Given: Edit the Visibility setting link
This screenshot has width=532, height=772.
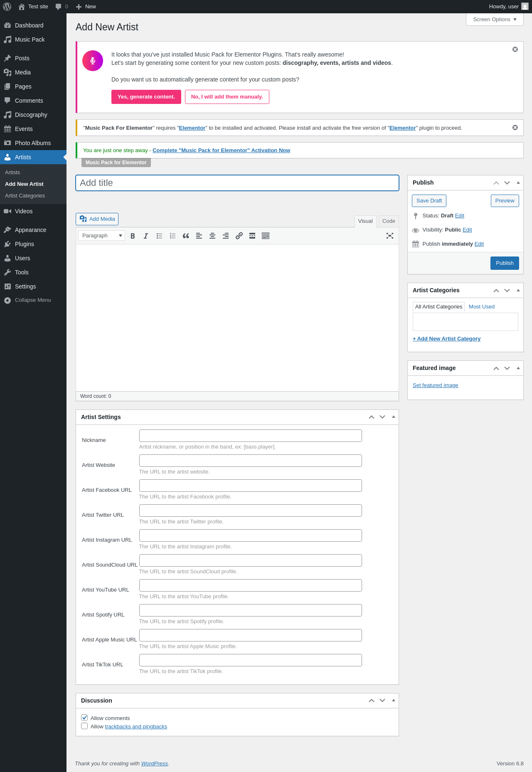Looking at the screenshot, I should [x=467, y=230].
